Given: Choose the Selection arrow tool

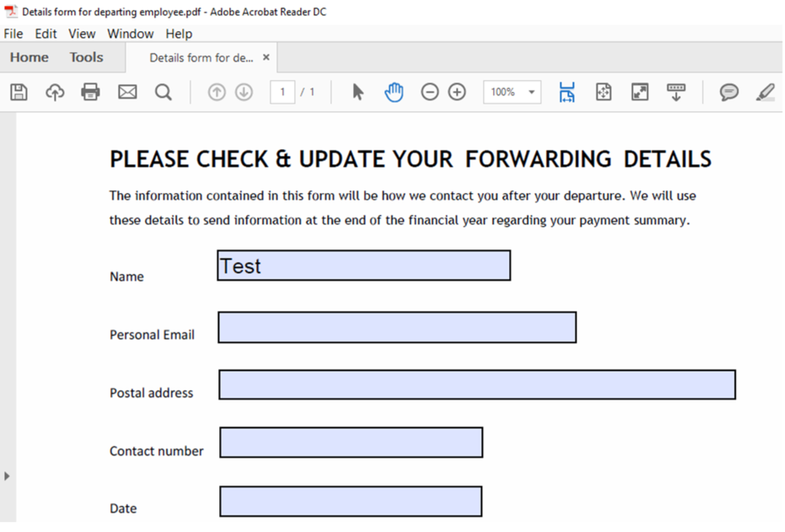Looking at the screenshot, I should coord(358,92).
